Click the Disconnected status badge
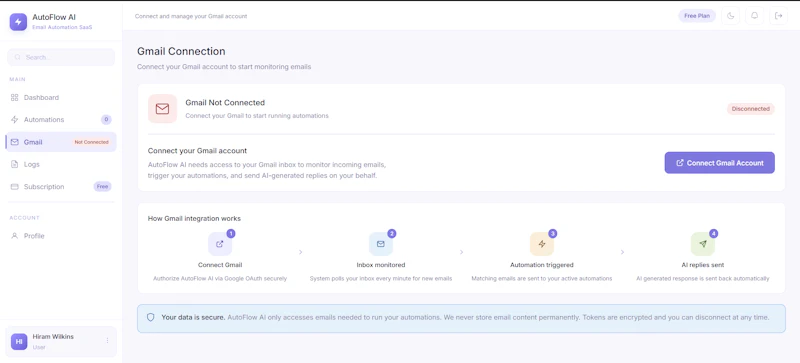The image size is (800, 363). pyautogui.click(x=751, y=109)
